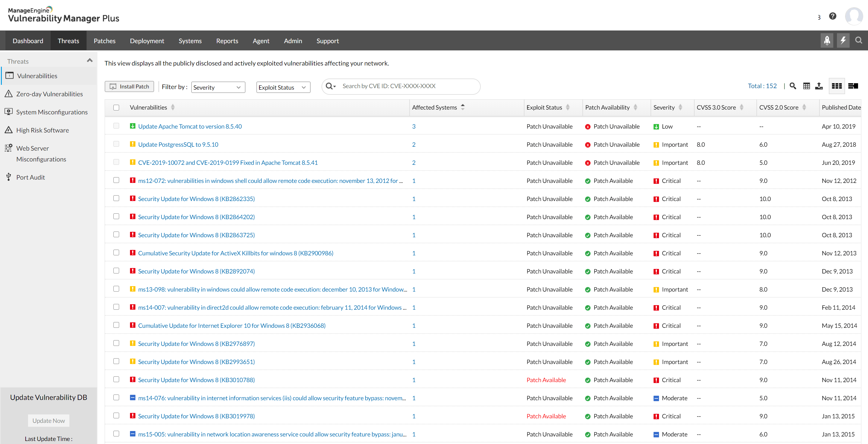868x444 pixels.
Task: Check the KB3019978 security update row
Action: click(116, 415)
